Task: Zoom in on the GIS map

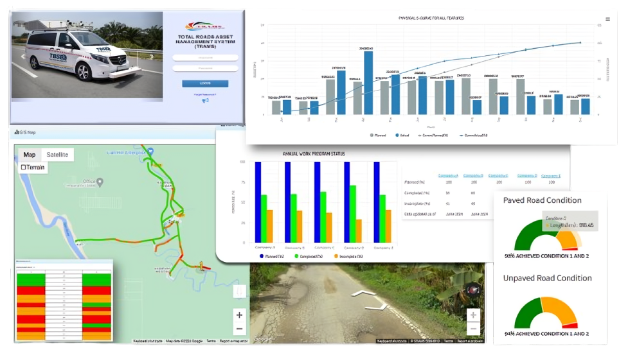Action: (239, 315)
